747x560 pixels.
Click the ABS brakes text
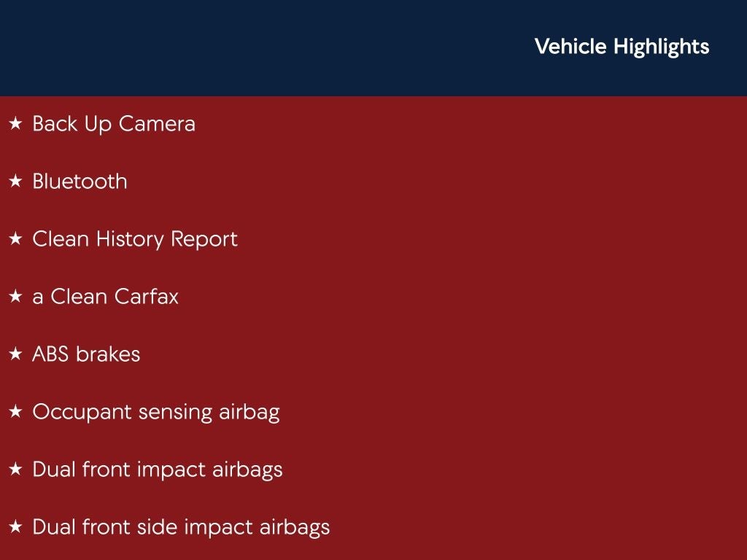(x=86, y=354)
